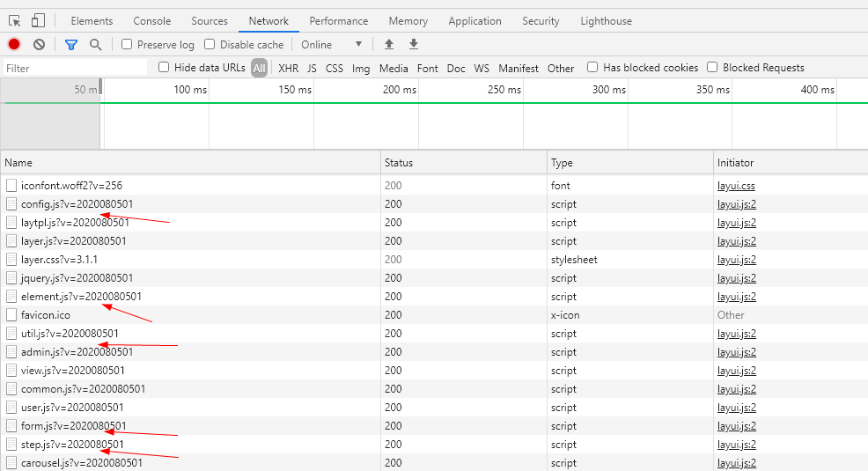Click the export HAR download arrow
Viewport: 868px width, 471px height.
pyautogui.click(x=414, y=44)
